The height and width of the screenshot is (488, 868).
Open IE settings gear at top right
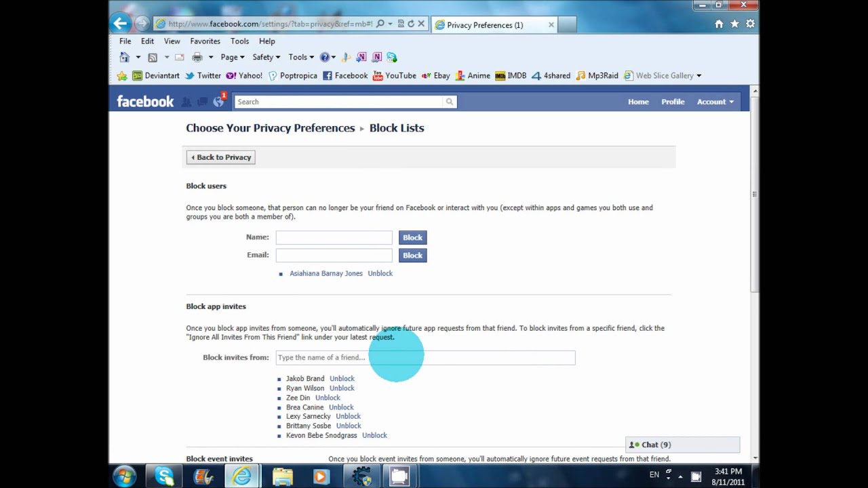click(x=750, y=24)
